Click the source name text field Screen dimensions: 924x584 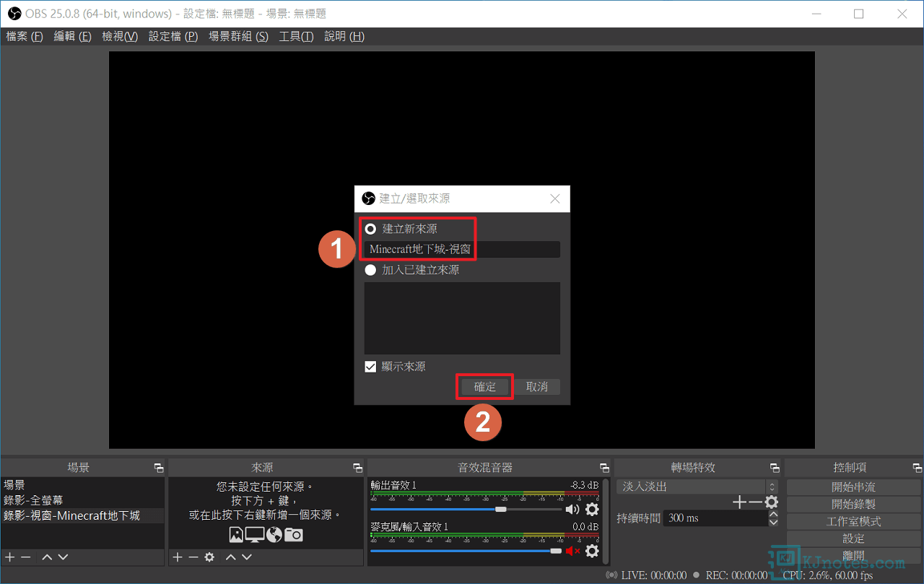pos(462,250)
